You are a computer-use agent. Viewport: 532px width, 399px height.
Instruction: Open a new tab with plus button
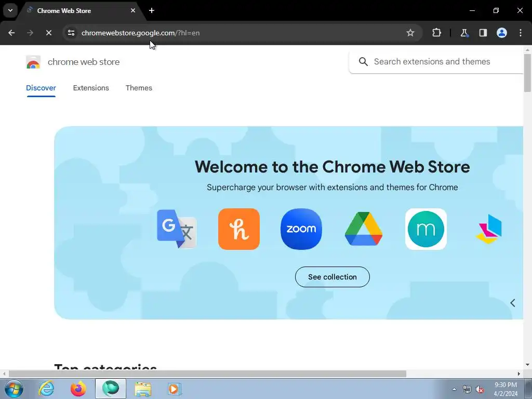[x=152, y=10]
